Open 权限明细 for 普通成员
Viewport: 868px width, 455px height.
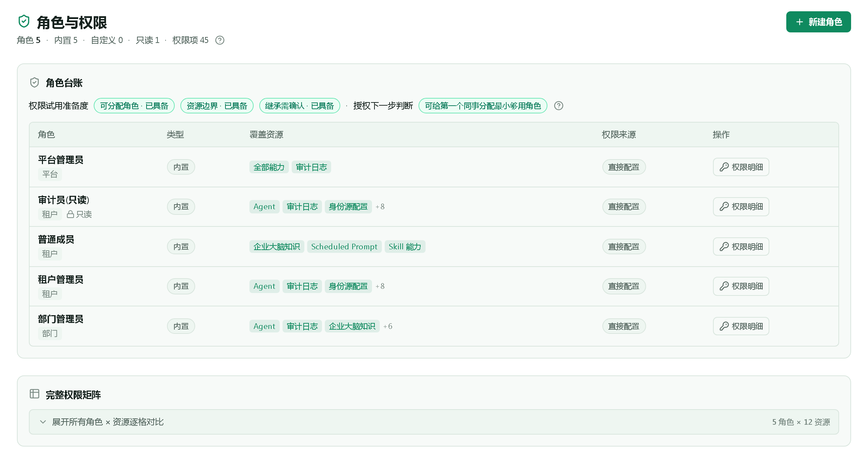click(x=741, y=247)
